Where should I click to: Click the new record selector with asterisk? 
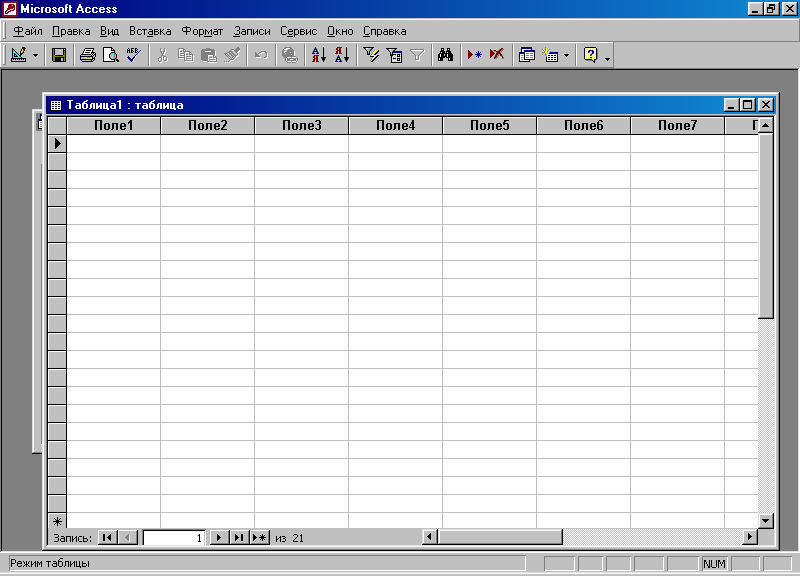pos(57,521)
